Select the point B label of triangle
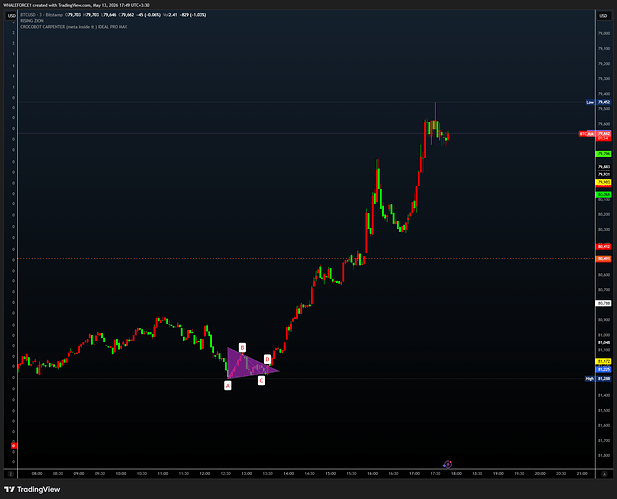617x499 pixels. point(242,347)
